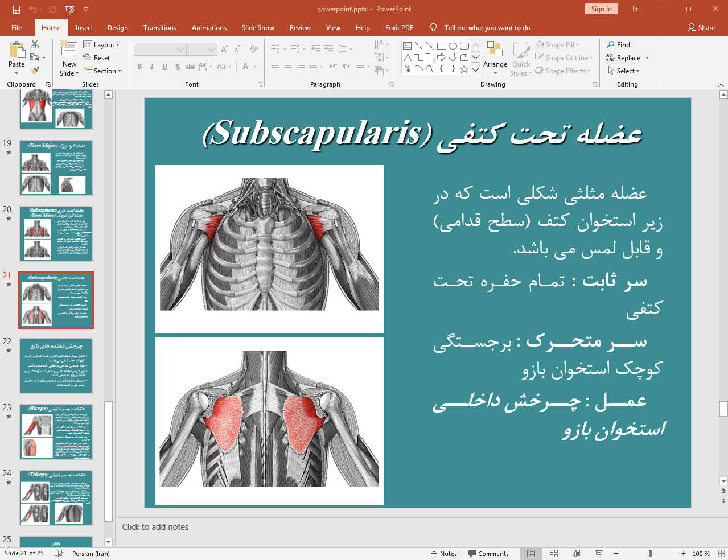Align text right

click(301, 67)
